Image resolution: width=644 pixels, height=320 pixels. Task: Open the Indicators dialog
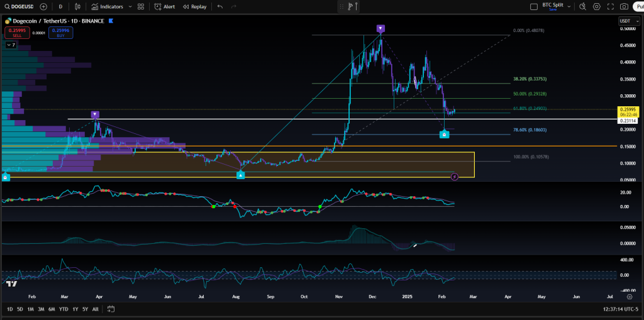click(108, 6)
